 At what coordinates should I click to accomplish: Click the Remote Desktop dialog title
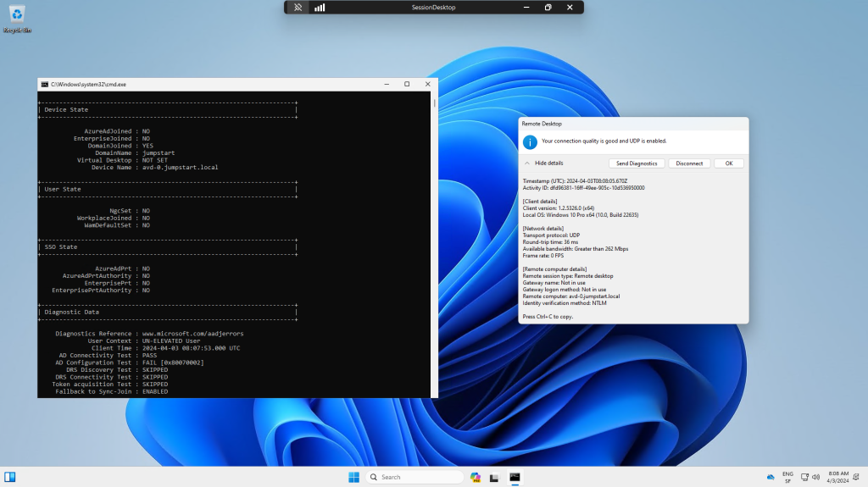pos(542,124)
